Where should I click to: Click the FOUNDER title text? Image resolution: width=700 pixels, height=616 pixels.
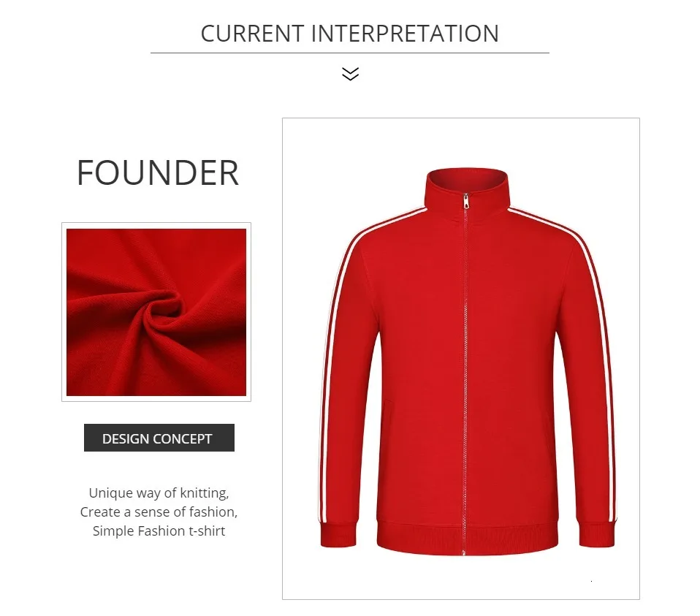pyautogui.click(x=158, y=172)
